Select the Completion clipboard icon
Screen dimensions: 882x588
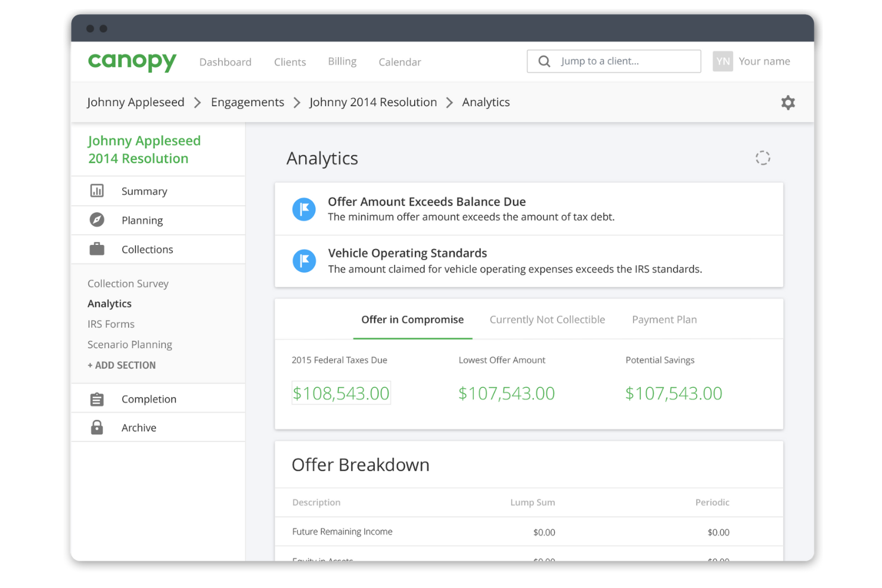[98, 399]
